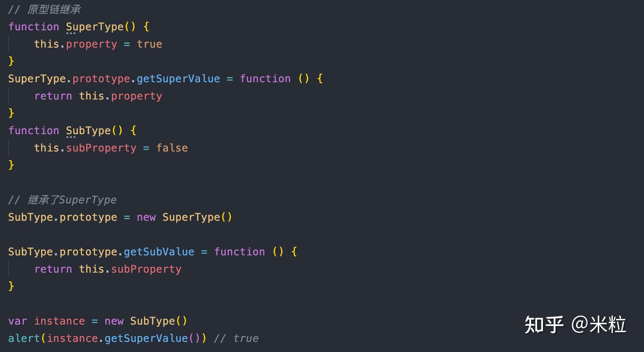
Task: Click the 知乎 @米粒 watermark
Action: [x=575, y=325]
